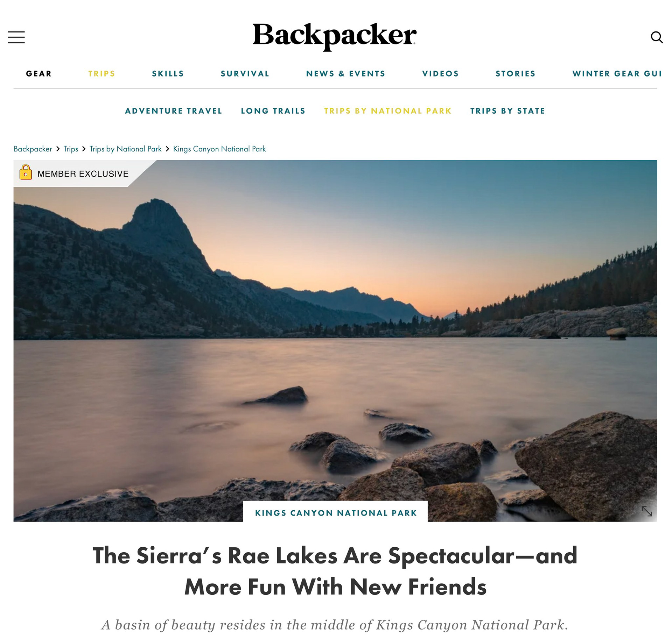Go to the Skills section

[168, 73]
